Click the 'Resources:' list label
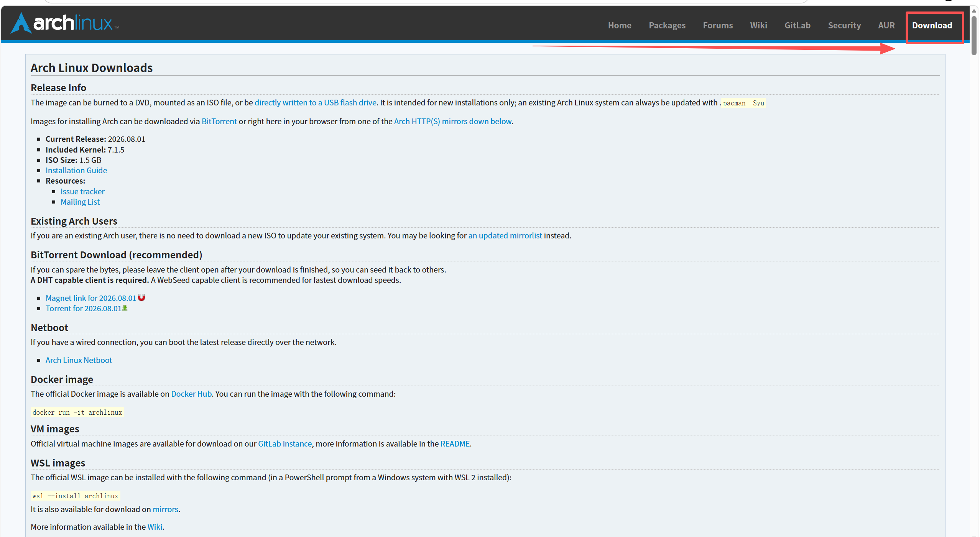 [x=66, y=181]
